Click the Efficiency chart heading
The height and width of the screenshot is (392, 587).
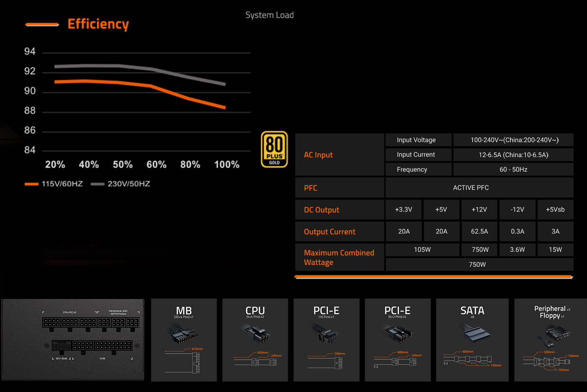click(98, 24)
